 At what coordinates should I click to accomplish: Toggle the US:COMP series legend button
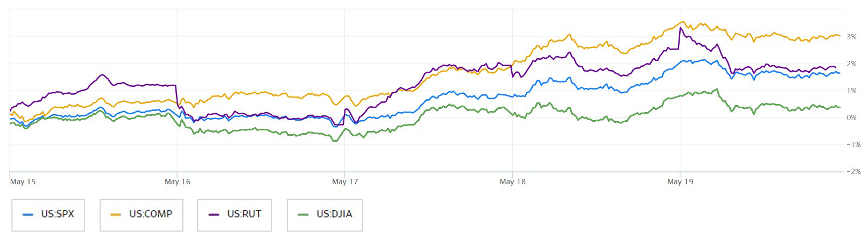tap(141, 215)
